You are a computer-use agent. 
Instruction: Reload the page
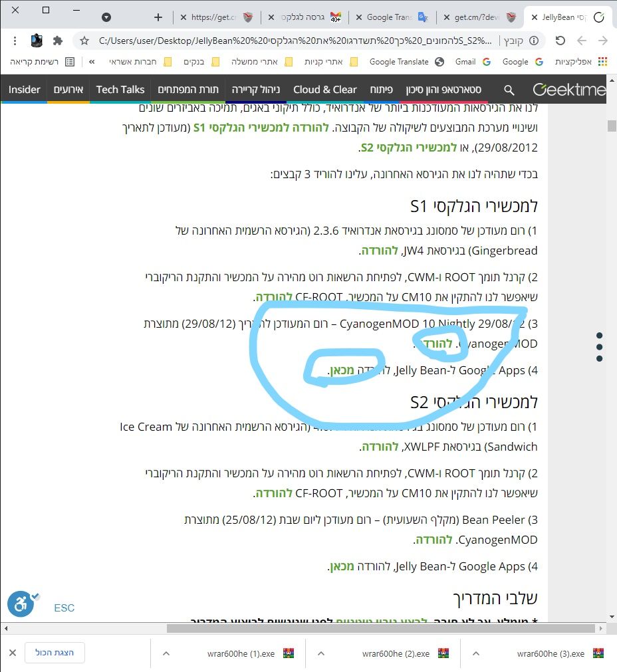click(x=560, y=41)
